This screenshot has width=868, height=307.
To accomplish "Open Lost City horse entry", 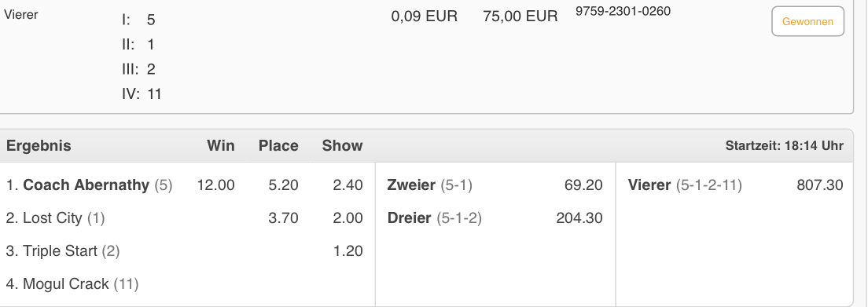I will click(55, 218).
